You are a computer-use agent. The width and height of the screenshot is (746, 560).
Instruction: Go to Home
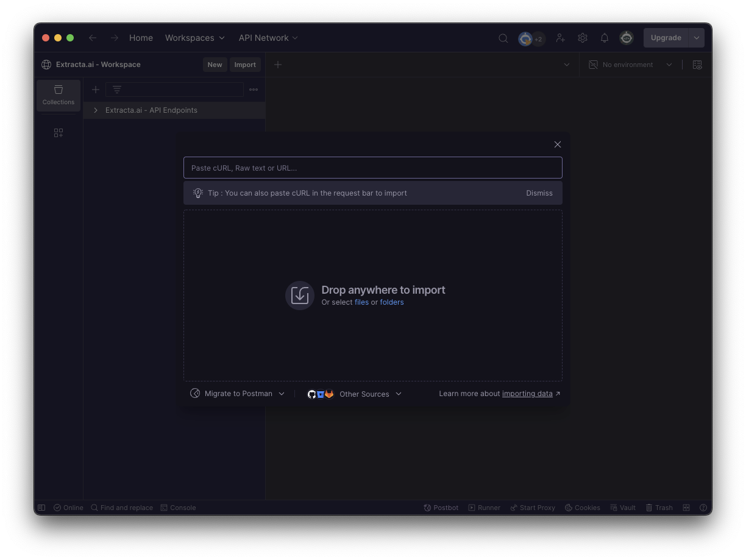pos(141,38)
